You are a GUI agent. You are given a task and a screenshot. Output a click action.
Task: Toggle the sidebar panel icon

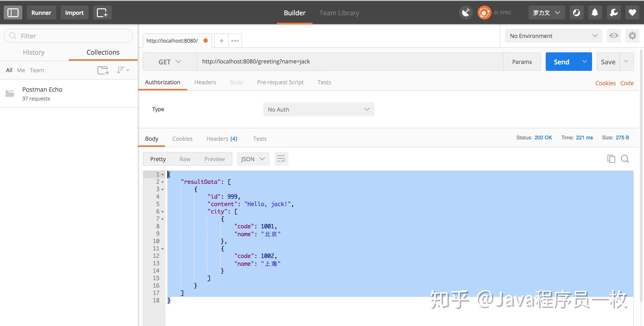tap(13, 13)
